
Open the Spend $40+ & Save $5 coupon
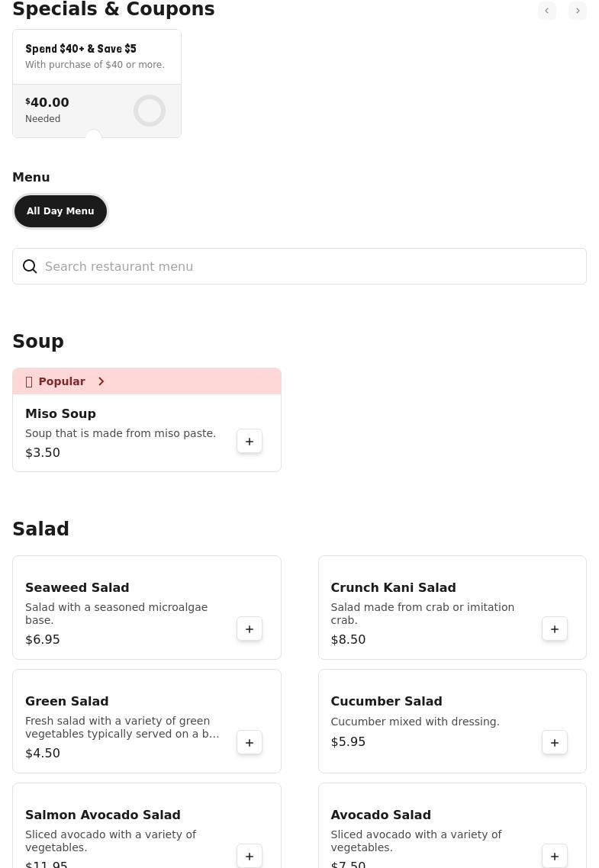click(x=96, y=56)
